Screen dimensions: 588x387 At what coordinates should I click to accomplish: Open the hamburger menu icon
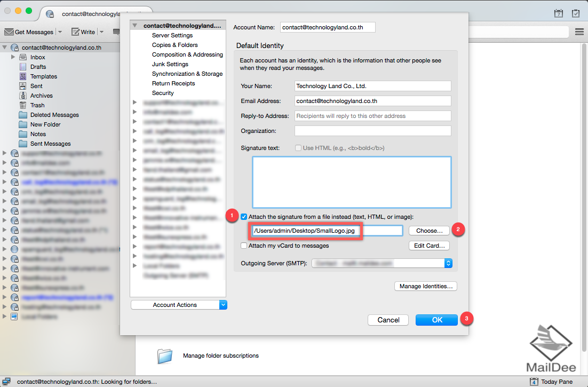[x=579, y=31]
